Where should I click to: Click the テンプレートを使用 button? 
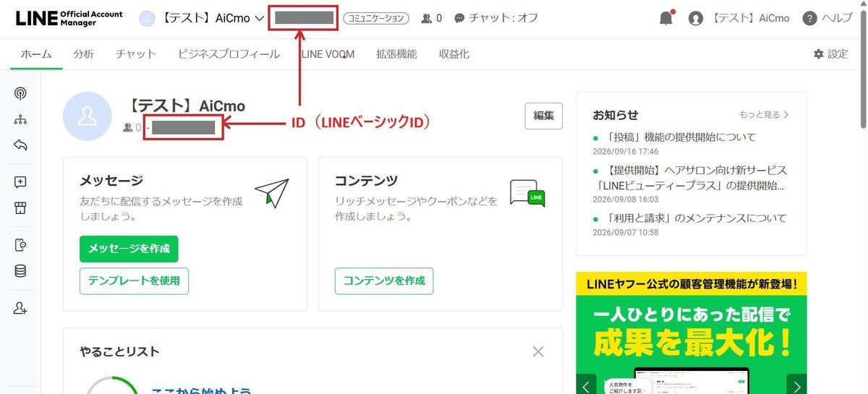click(134, 280)
